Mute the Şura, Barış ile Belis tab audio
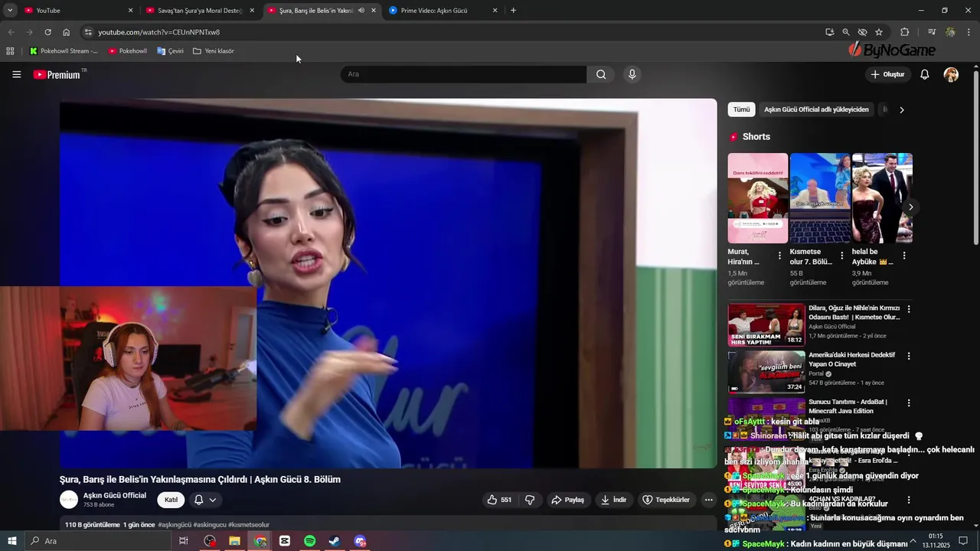 tap(361, 11)
